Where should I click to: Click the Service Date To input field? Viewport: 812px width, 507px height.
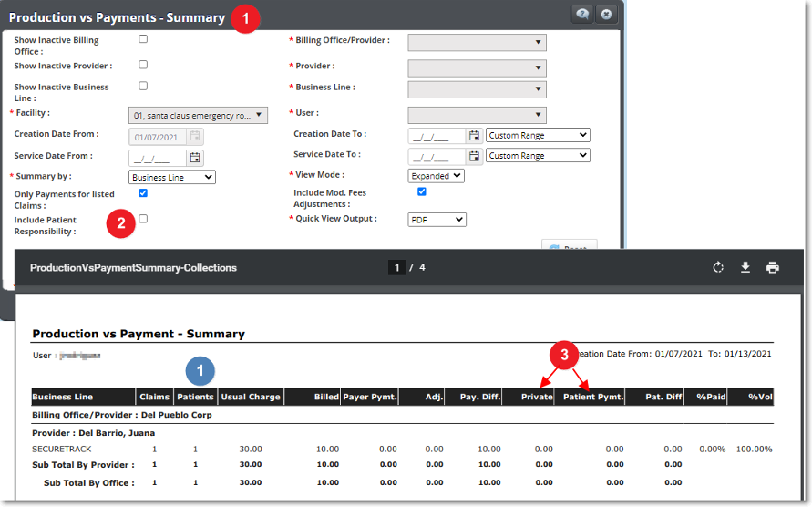pos(437,156)
